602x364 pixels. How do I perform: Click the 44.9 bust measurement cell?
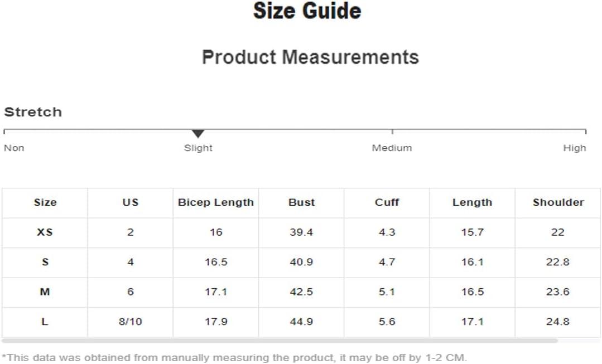301,322
